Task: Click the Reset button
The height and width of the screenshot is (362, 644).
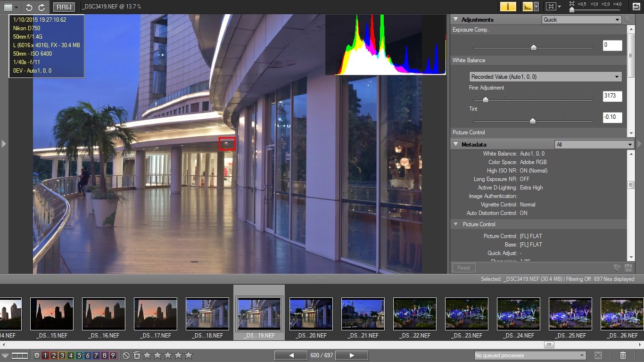Action: click(463, 267)
